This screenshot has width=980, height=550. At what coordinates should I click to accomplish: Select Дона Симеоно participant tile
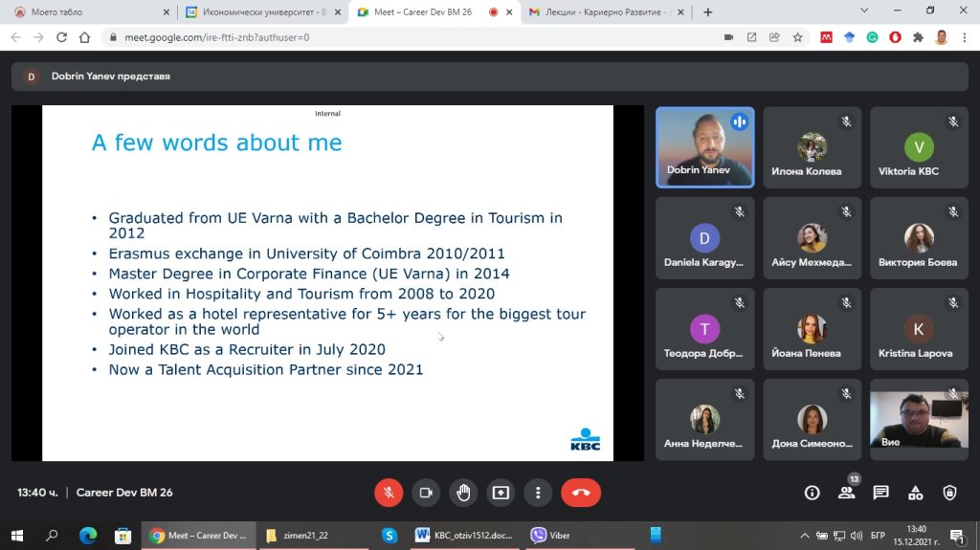point(812,419)
